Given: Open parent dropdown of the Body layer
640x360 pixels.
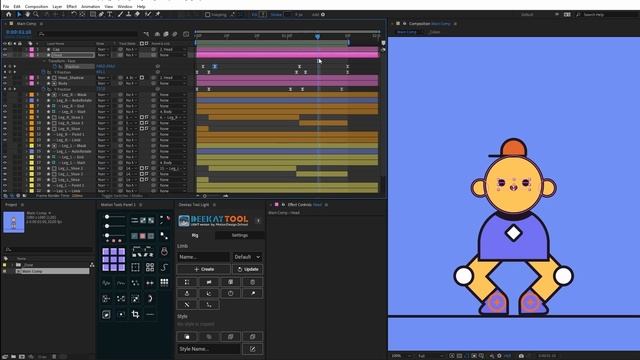Looking at the screenshot, I should [172, 83].
